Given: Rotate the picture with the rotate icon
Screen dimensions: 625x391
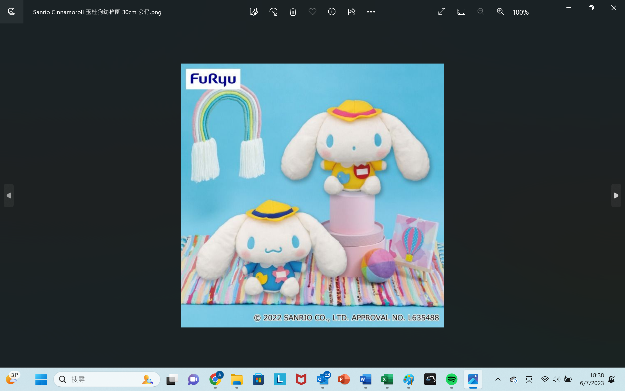Looking at the screenshot, I should 273,12.
